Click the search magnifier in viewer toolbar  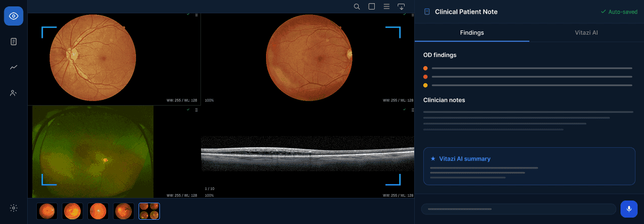point(357,6)
